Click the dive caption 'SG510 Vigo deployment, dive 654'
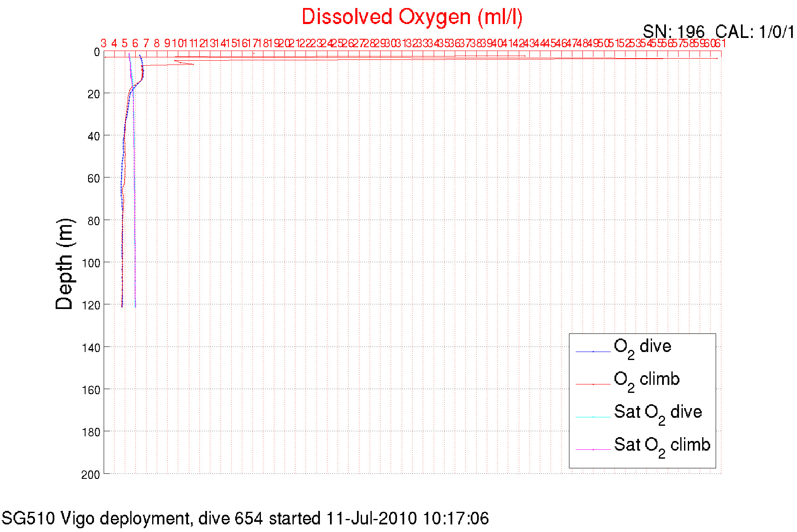Image resolution: width=797 pixels, height=532 pixels. click(132, 518)
